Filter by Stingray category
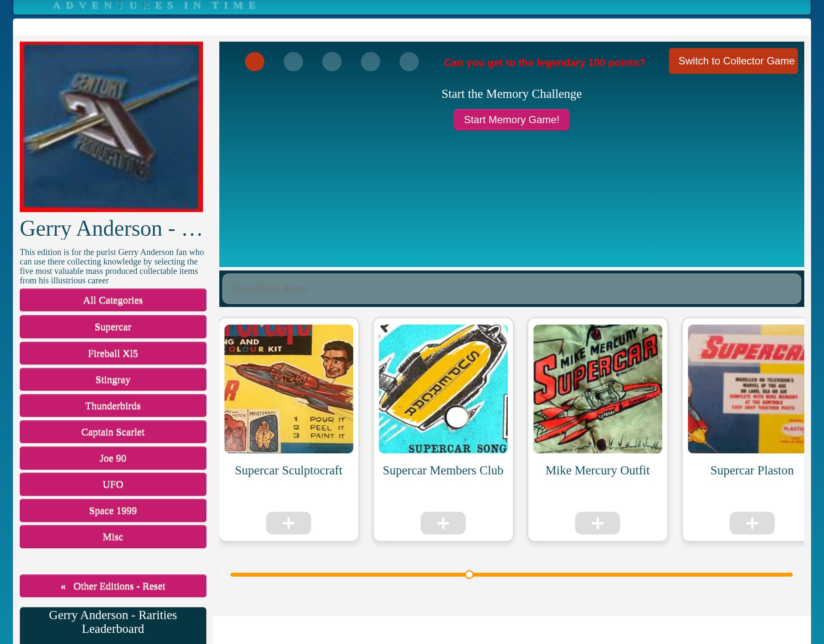This screenshot has width=824, height=644. click(113, 380)
